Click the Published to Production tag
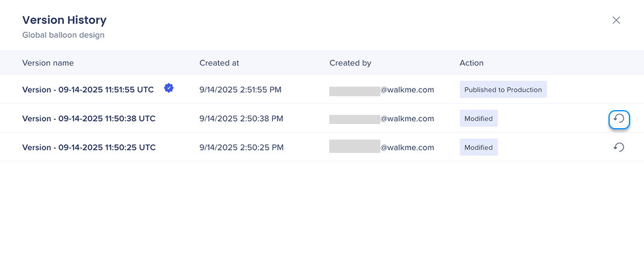 point(503,90)
